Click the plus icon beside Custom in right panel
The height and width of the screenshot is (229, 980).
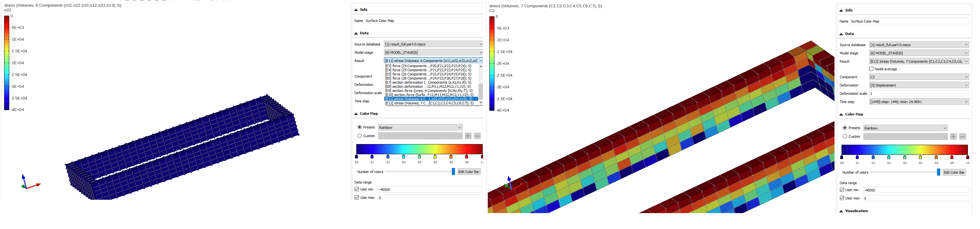[953, 137]
